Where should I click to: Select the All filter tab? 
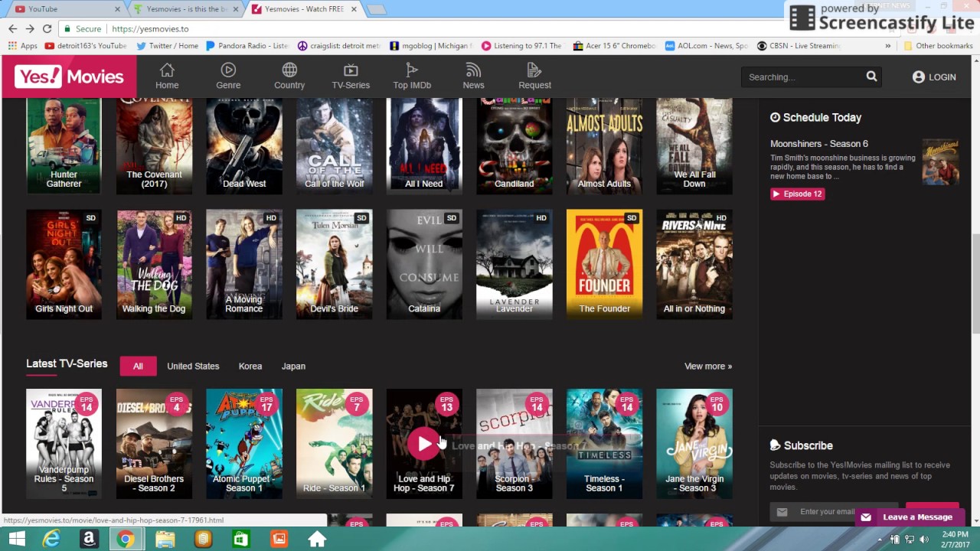[x=138, y=366]
